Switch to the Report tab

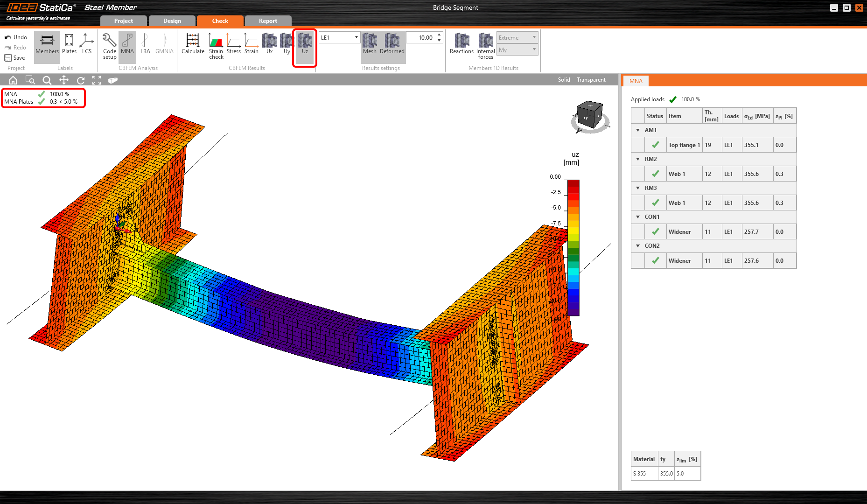point(268,21)
